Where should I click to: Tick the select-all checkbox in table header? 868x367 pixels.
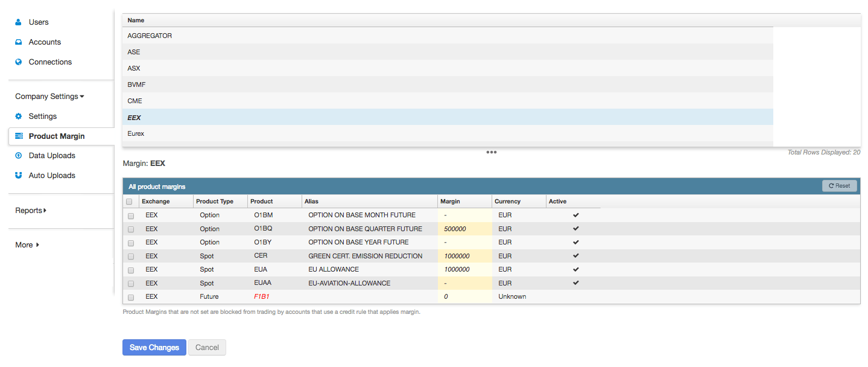coord(129,202)
